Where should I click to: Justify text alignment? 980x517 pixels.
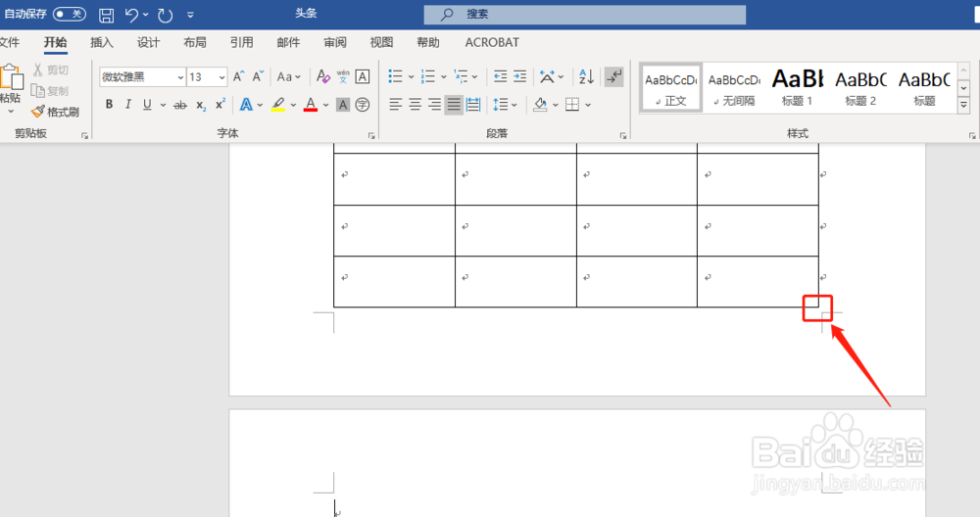454,104
